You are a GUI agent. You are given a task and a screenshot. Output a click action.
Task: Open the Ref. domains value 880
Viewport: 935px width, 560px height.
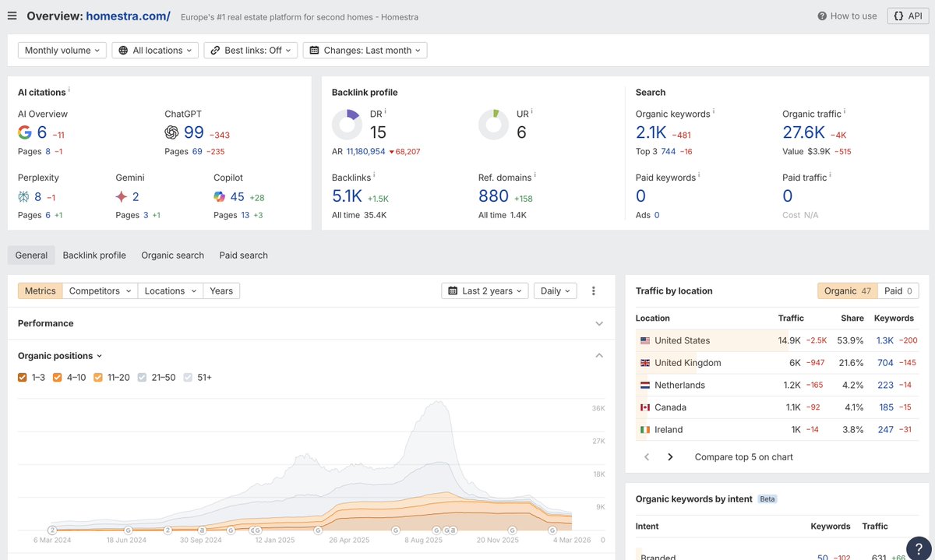point(493,196)
